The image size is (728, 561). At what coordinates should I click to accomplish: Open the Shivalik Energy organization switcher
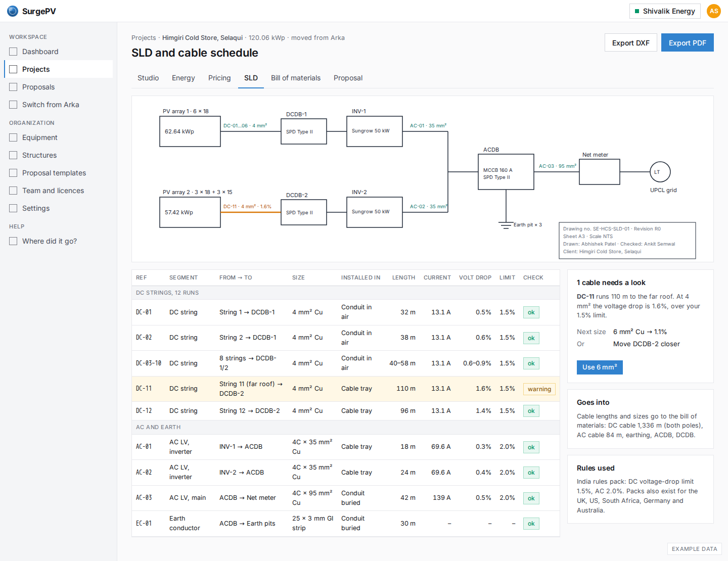click(665, 11)
